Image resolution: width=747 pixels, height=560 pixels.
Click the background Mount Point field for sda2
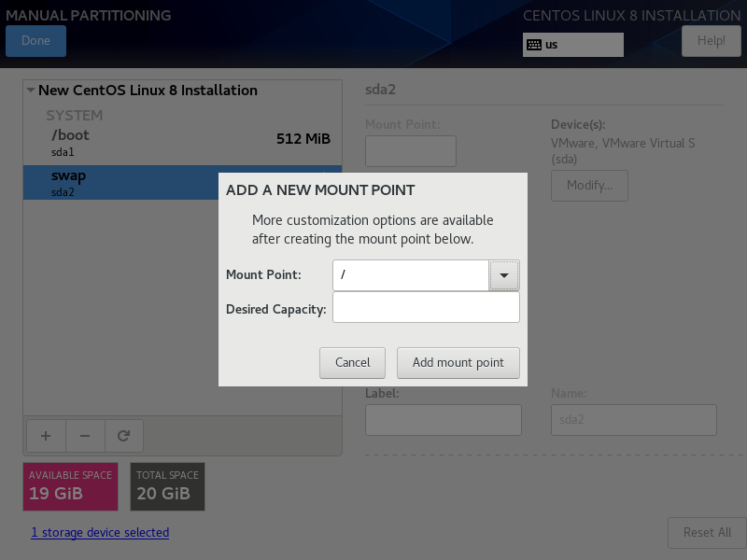[x=411, y=151]
